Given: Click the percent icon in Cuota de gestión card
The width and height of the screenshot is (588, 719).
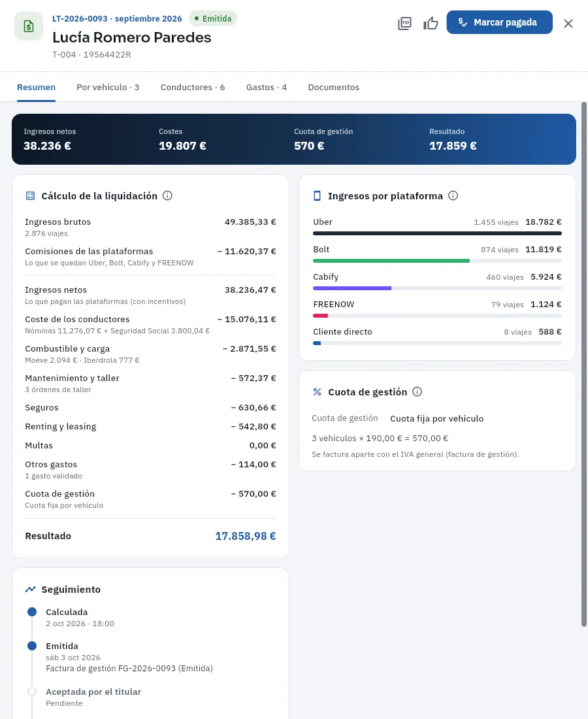Looking at the screenshot, I should click(317, 392).
